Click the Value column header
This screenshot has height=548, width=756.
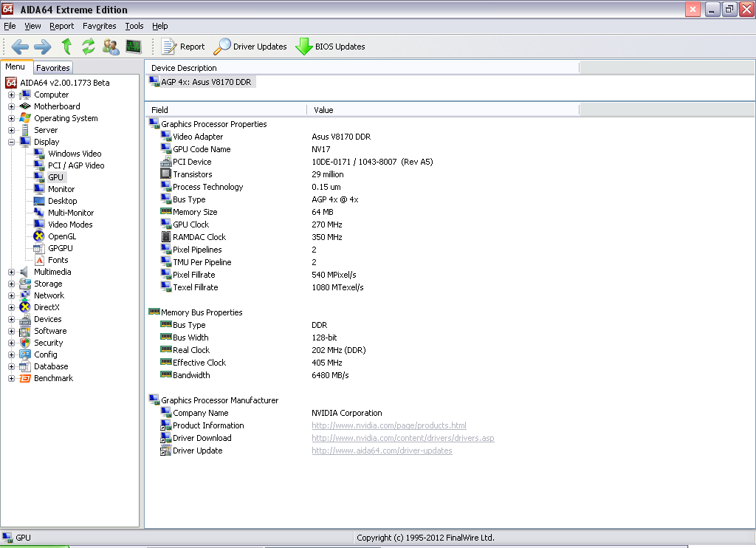pyautogui.click(x=443, y=110)
